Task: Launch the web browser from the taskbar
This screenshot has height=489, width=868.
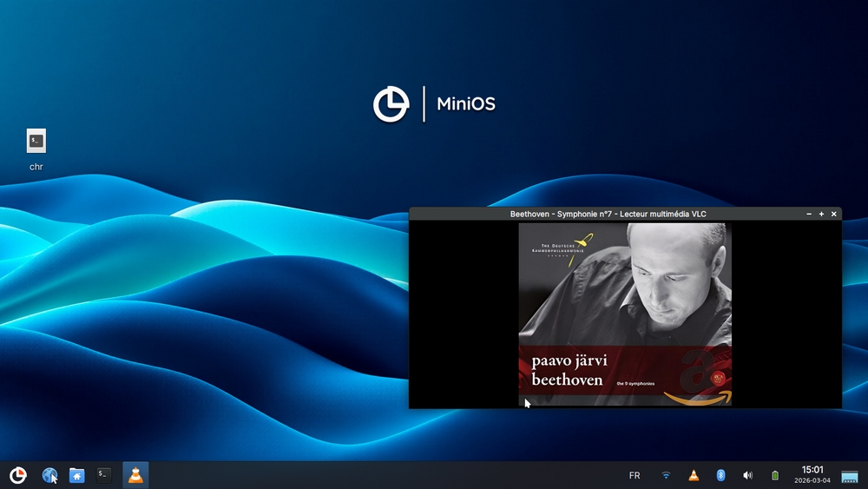Action: click(x=49, y=475)
